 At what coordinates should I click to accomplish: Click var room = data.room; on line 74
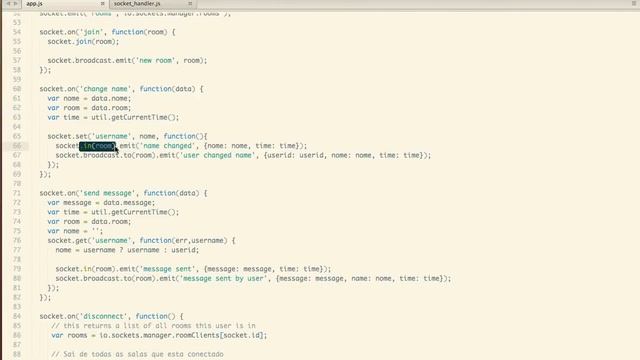pyautogui.click(x=89, y=222)
